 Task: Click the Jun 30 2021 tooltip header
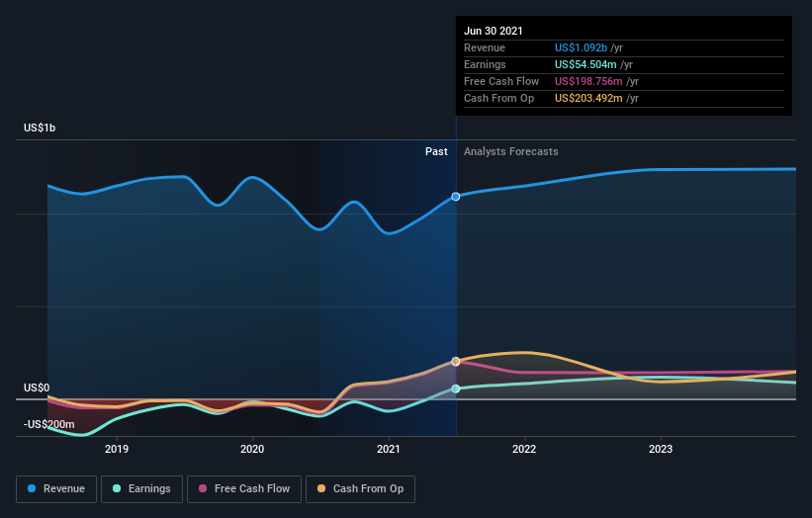493,31
